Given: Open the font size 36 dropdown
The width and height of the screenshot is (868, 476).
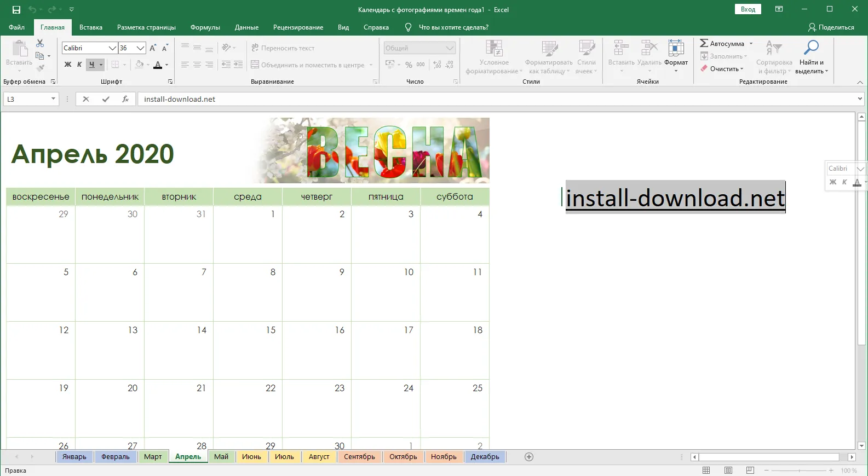Looking at the screenshot, I should tap(140, 48).
